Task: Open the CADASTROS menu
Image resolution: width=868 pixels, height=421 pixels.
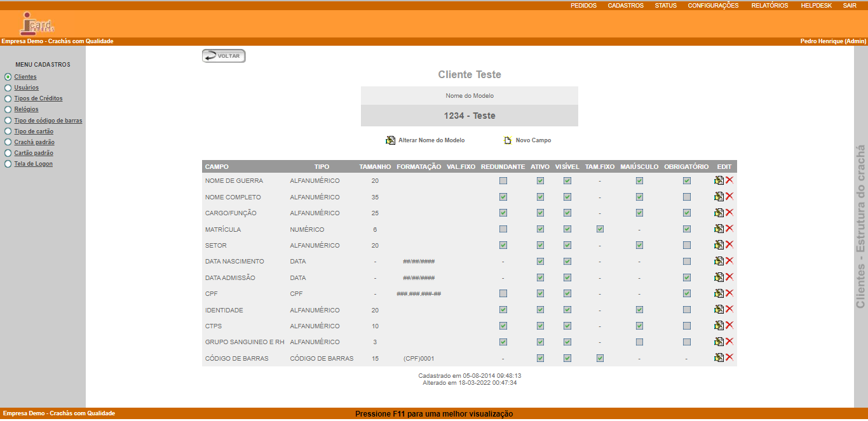Action: (625, 5)
